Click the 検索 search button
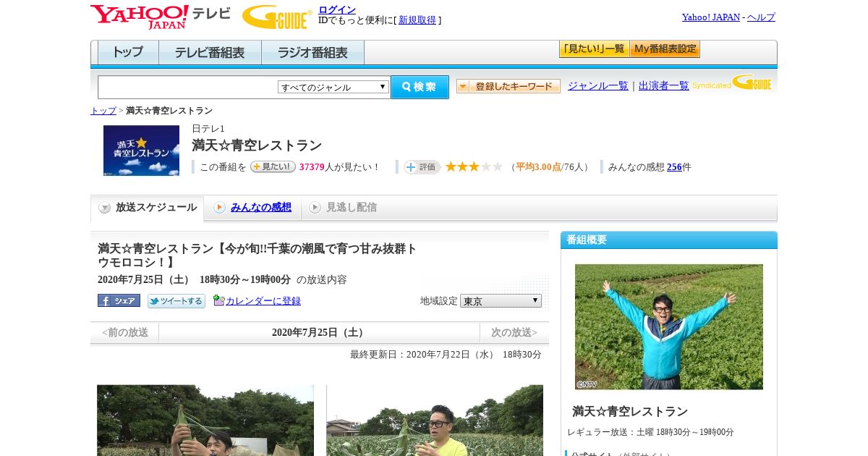 pos(420,87)
